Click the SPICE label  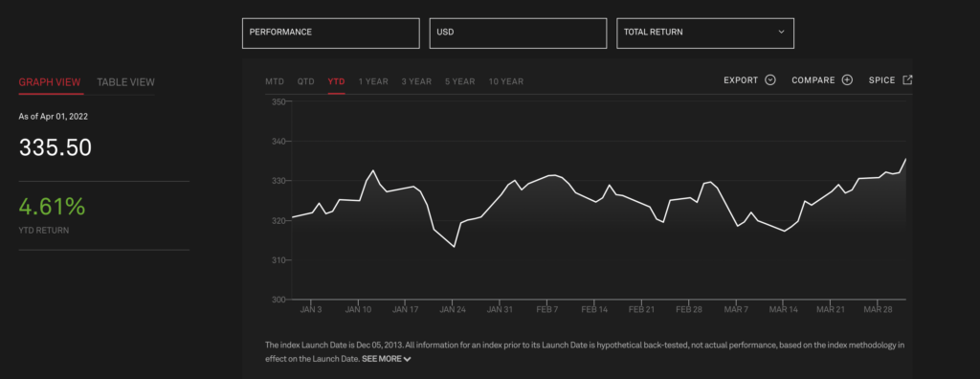(x=881, y=80)
